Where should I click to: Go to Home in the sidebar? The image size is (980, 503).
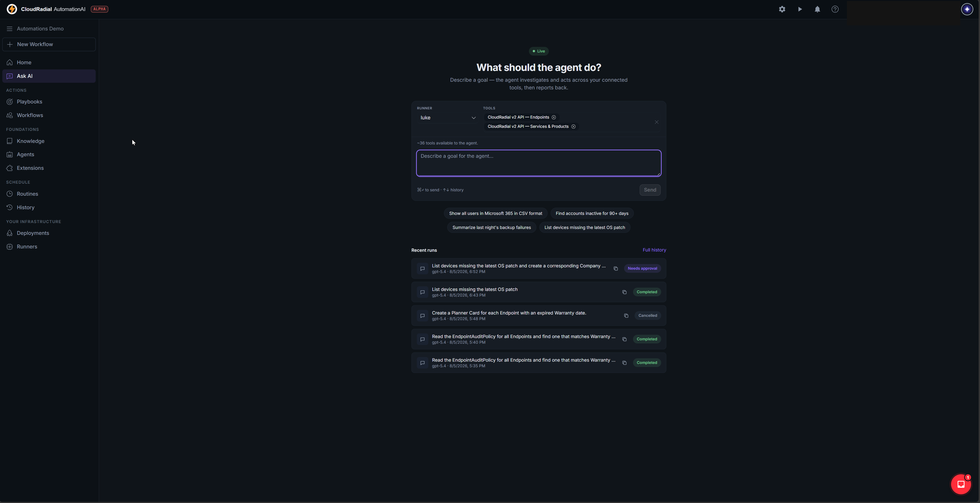(49, 62)
